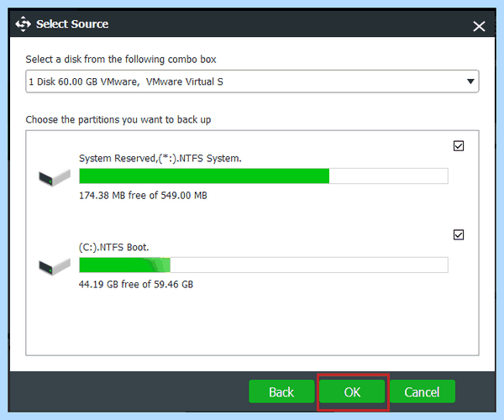
Task: Go back with the Back button
Action: [x=281, y=391]
